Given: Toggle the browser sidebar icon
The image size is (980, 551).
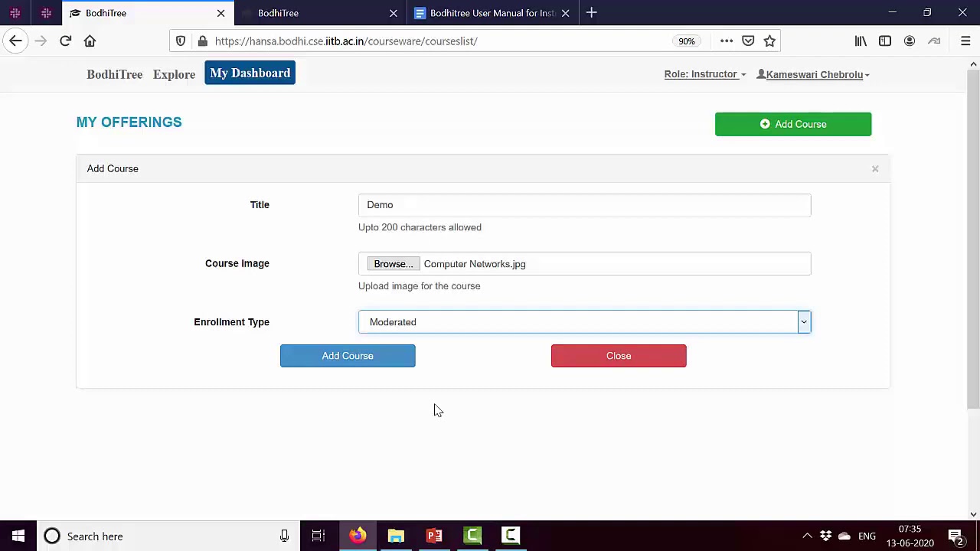Looking at the screenshot, I should (885, 41).
